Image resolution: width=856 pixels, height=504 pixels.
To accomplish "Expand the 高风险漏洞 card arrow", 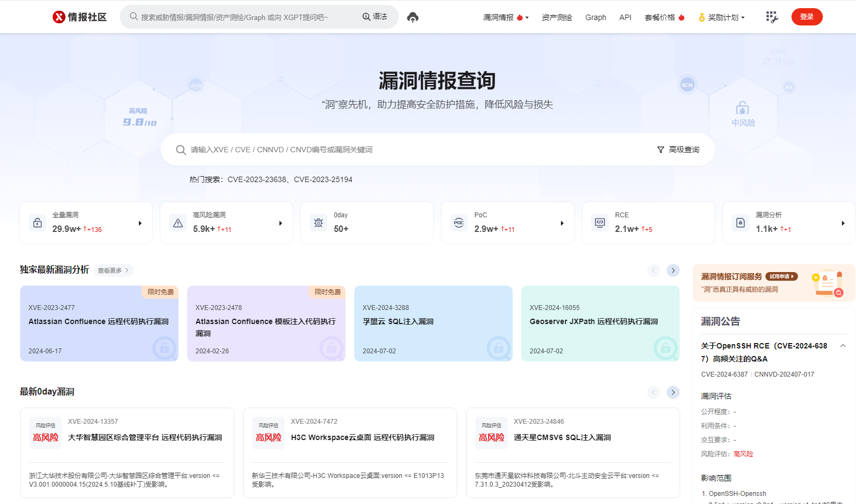I will pos(280,223).
